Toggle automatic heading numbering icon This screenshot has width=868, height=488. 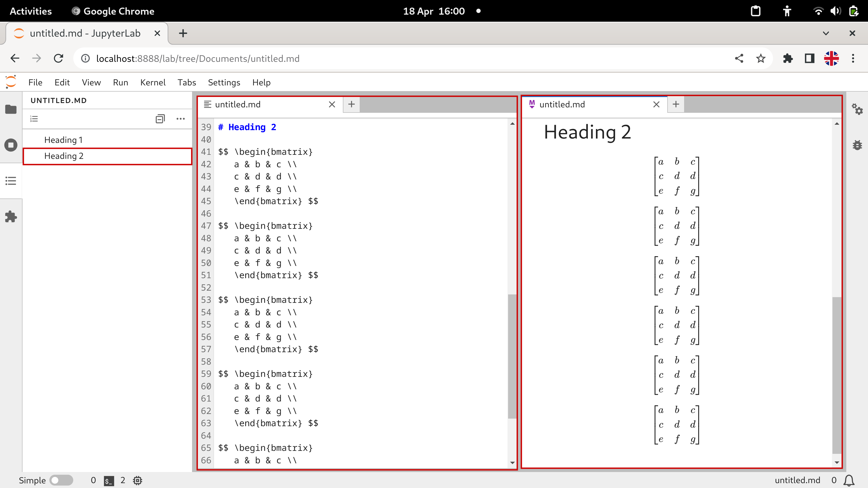click(34, 118)
